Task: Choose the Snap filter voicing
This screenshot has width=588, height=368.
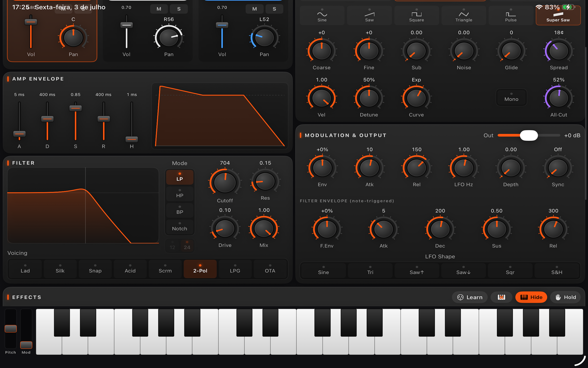Action: [x=95, y=269]
